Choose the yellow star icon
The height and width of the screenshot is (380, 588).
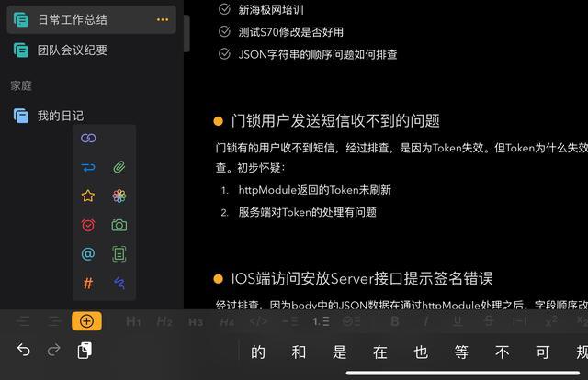88,196
